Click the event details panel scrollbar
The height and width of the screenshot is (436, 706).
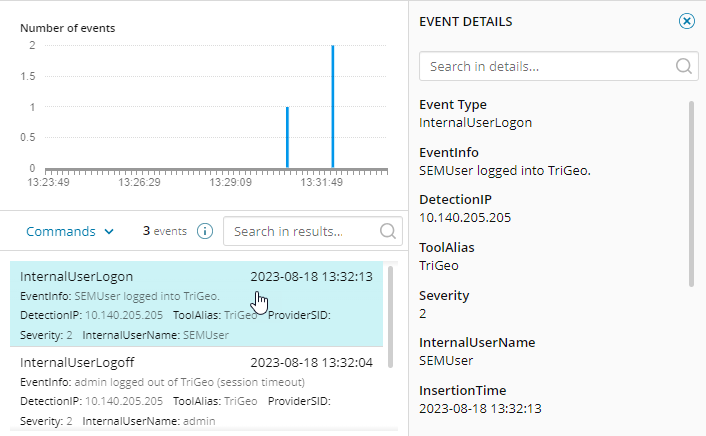coord(691,190)
